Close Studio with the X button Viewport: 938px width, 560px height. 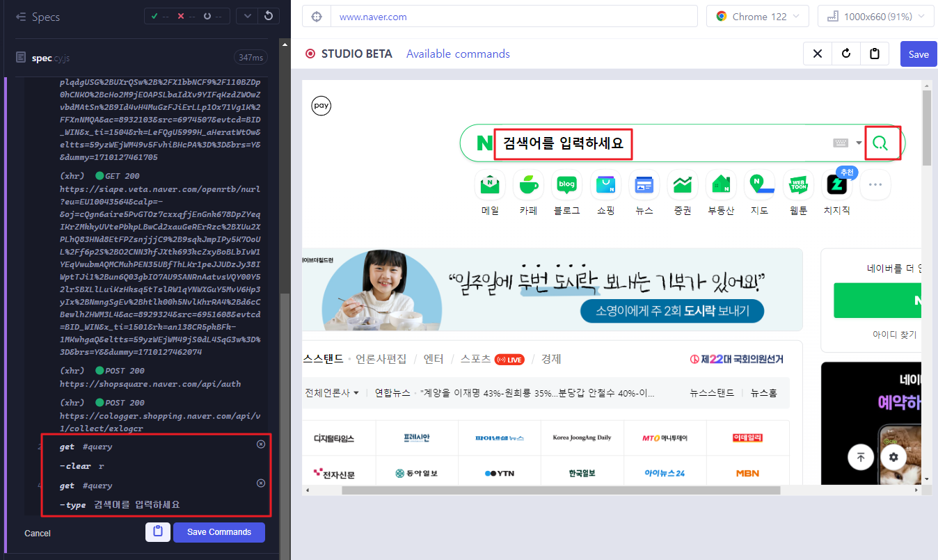pos(818,54)
